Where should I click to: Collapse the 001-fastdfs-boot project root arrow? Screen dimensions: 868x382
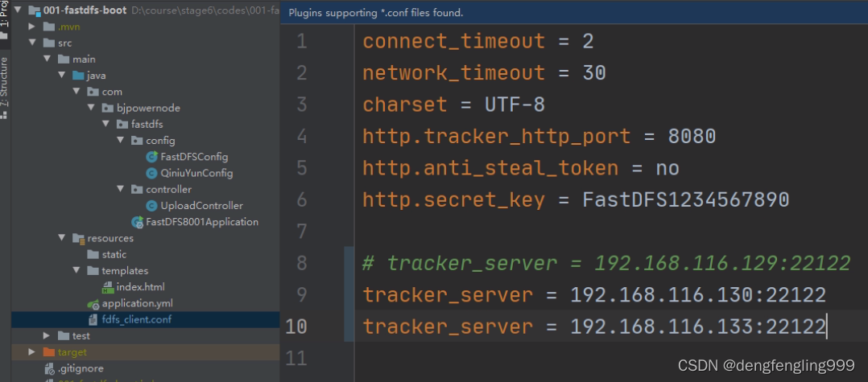pos(18,10)
